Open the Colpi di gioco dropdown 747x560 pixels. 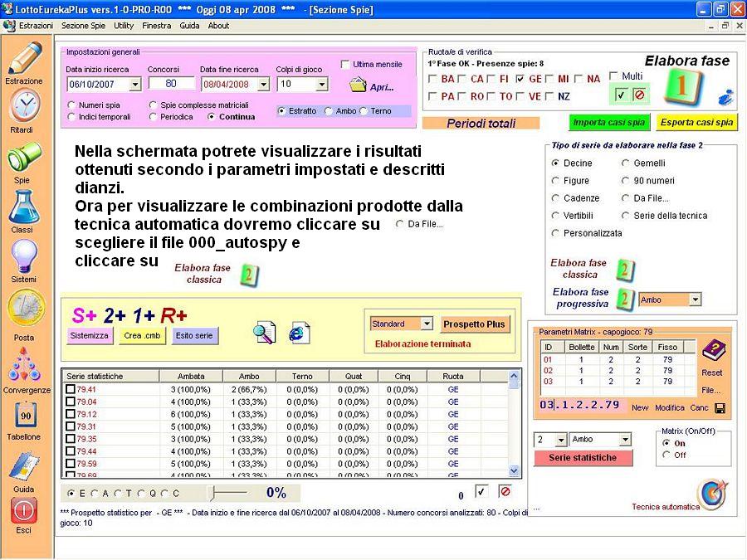(x=322, y=85)
